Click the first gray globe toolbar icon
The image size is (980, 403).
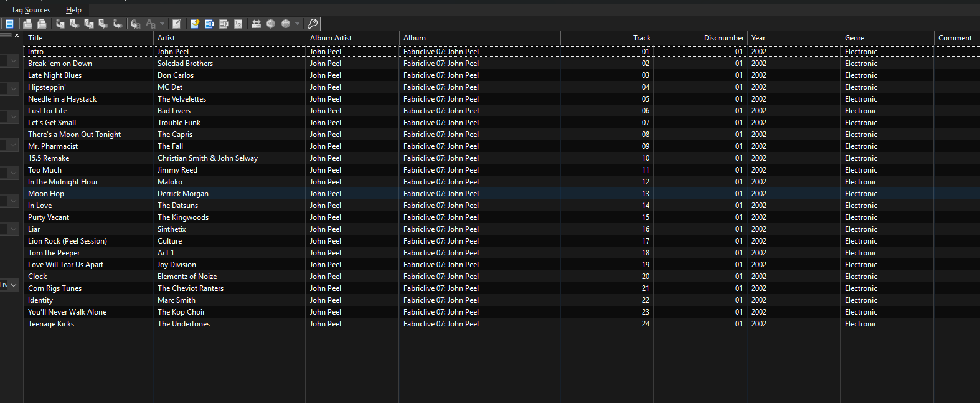[x=271, y=24]
